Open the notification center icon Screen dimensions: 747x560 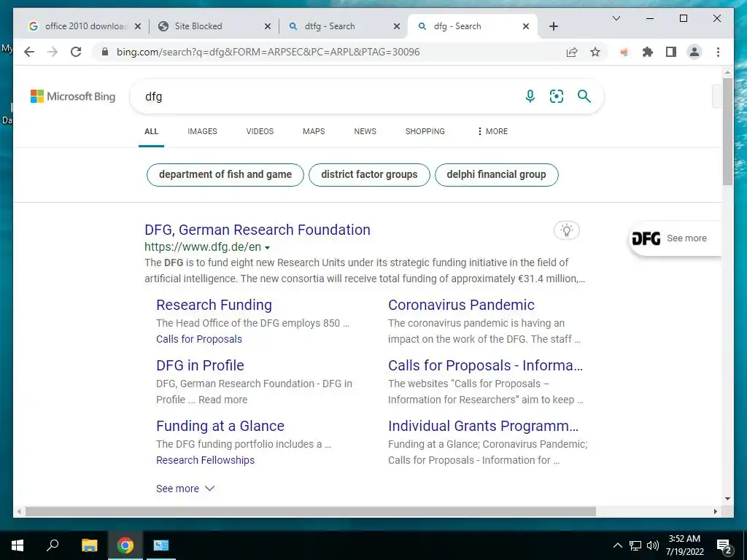724,545
